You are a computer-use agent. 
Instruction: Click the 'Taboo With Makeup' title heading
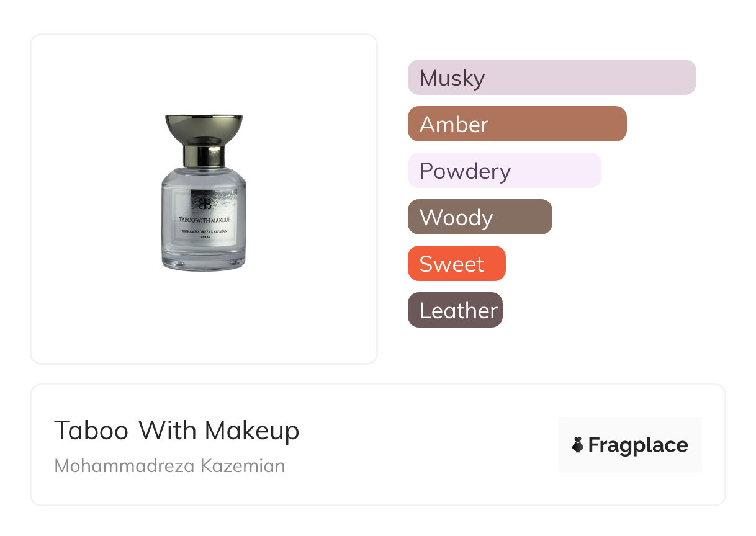point(177,430)
